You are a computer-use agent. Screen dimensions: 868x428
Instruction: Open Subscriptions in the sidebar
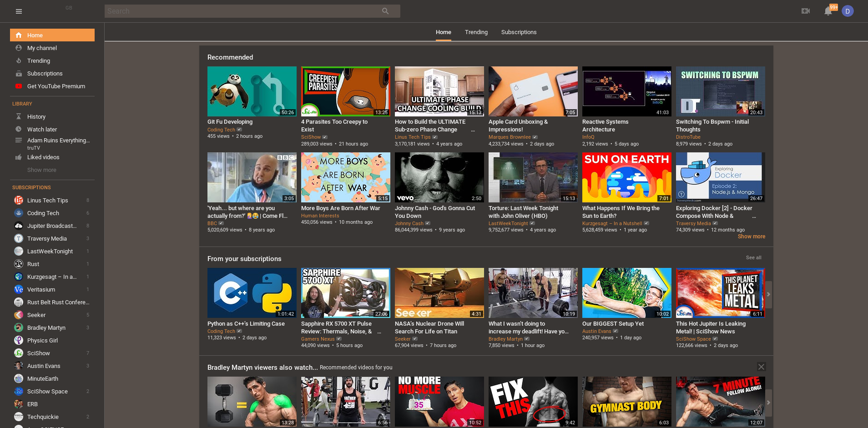tap(52, 73)
